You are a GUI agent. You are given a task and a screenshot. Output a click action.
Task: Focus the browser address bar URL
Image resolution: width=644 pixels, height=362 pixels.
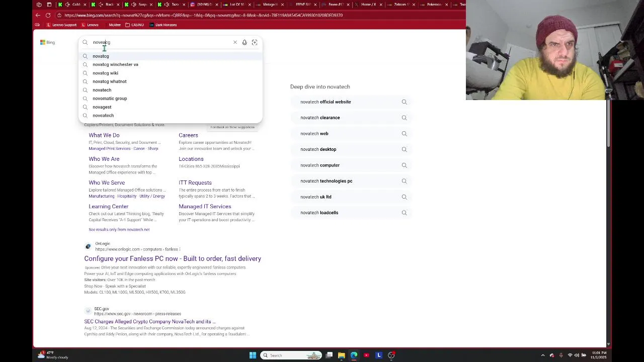203,15
